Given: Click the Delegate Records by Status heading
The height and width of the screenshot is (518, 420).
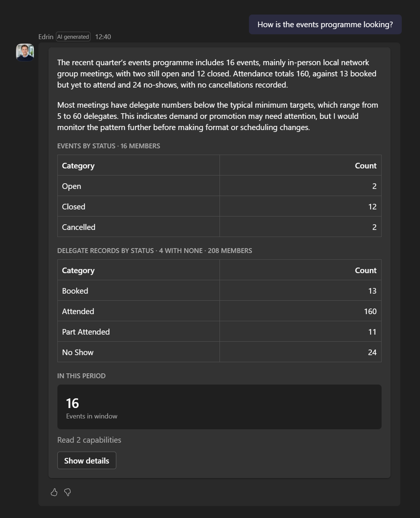Looking at the screenshot, I should [155, 251].
